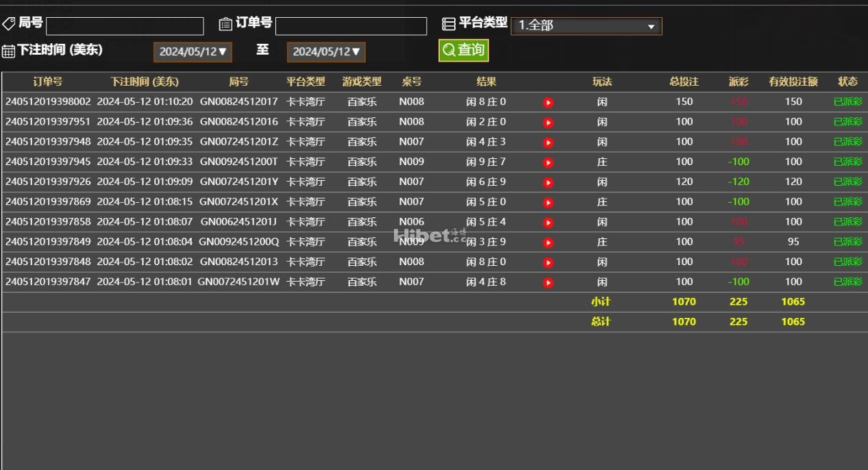
Task: Click the 状态 column header
Action: (847, 82)
